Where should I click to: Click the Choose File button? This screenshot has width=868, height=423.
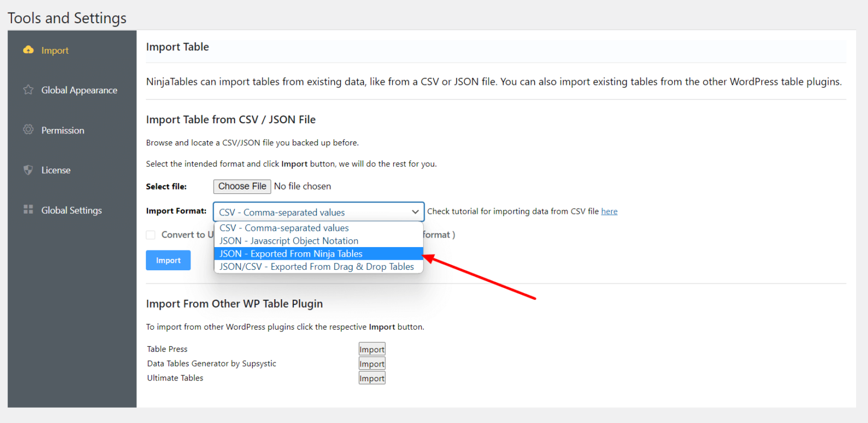point(242,186)
